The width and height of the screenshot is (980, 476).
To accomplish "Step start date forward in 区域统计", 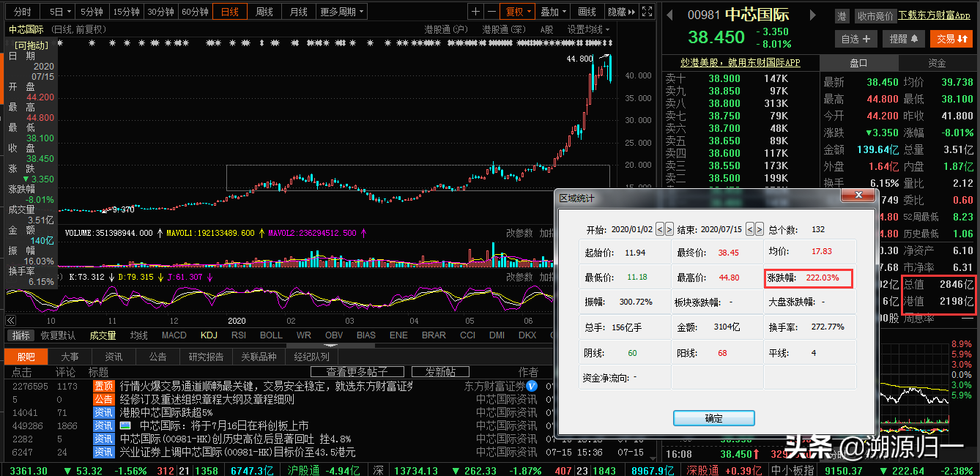I will pyautogui.click(x=669, y=229).
